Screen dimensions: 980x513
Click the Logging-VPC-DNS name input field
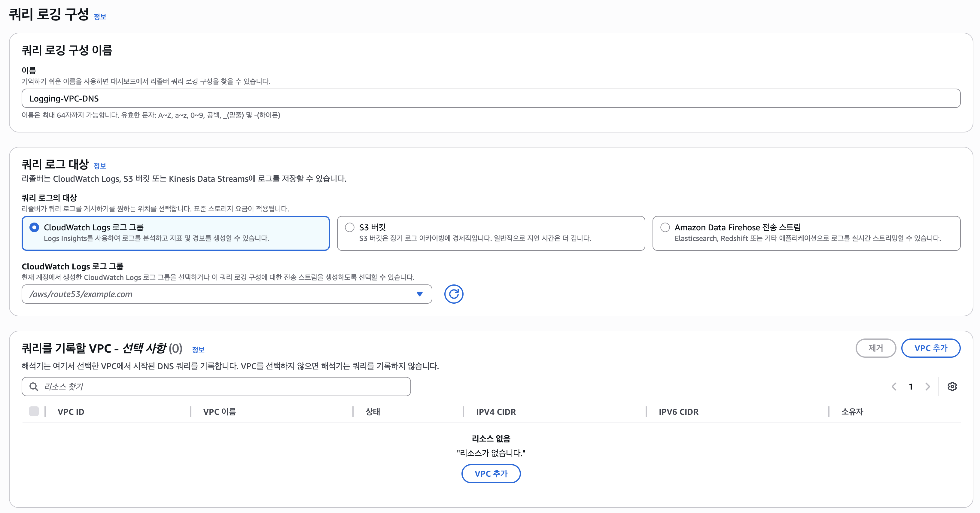coord(491,99)
